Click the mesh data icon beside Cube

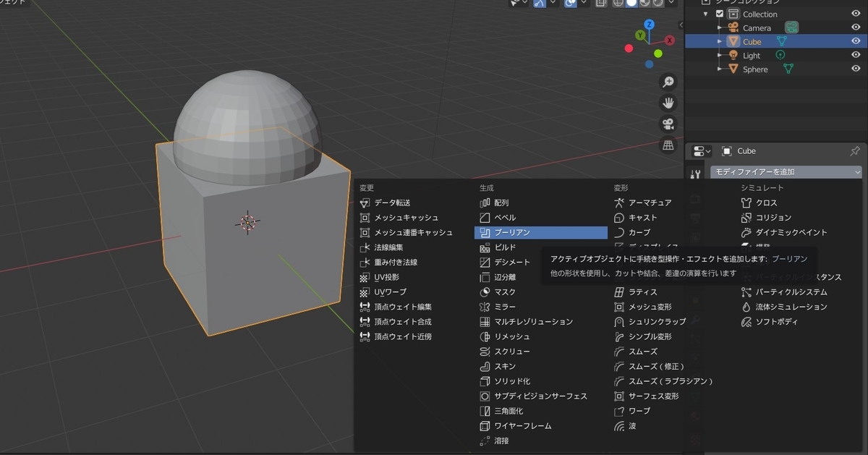tap(781, 41)
